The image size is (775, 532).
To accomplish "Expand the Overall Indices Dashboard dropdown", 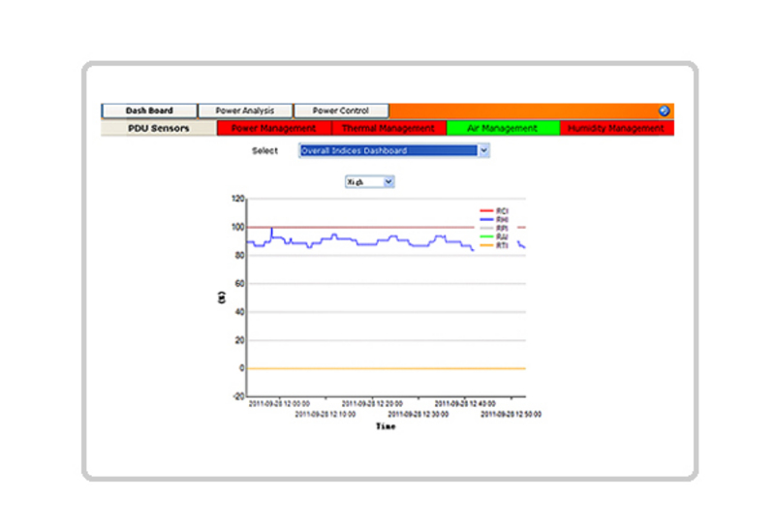I will (394, 151).
